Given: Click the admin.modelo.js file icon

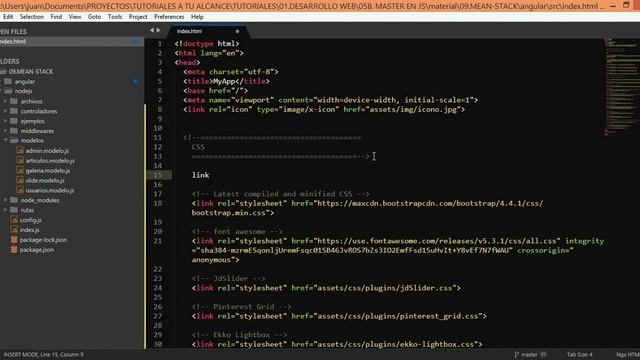Looking at the screenshot, I should [20, 151].
